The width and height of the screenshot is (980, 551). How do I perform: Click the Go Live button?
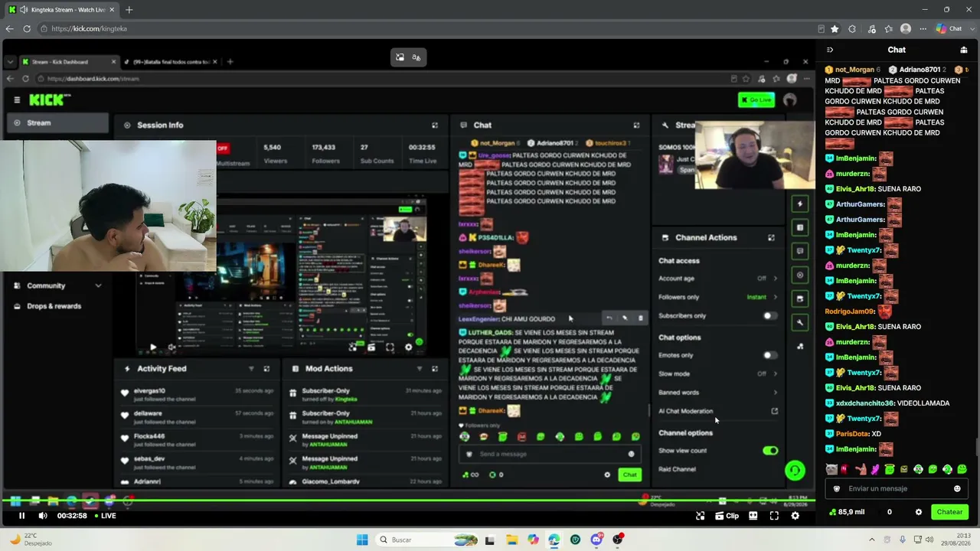point(756,99)
